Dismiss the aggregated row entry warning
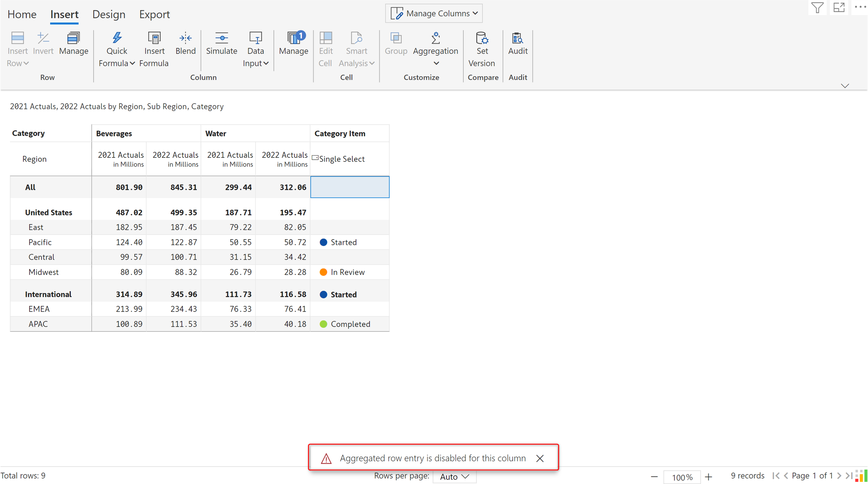 [x=540, y=458]
